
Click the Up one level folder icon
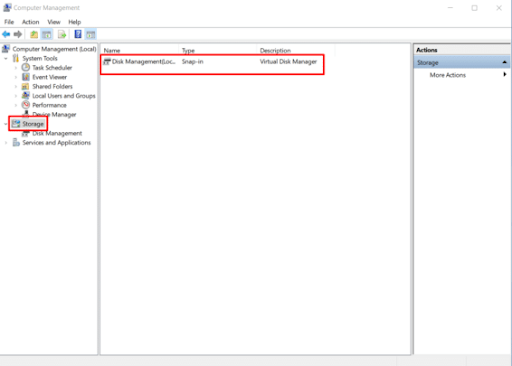[34, 34]
